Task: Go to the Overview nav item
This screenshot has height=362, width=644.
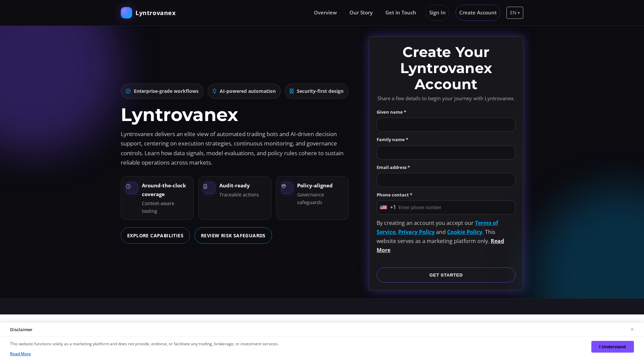Action: click(325, 13)
